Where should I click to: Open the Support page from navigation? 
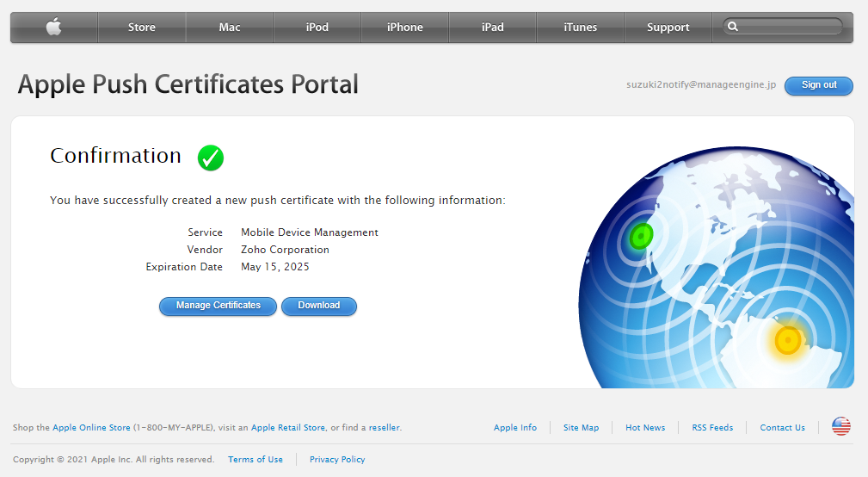click(668, 28)
